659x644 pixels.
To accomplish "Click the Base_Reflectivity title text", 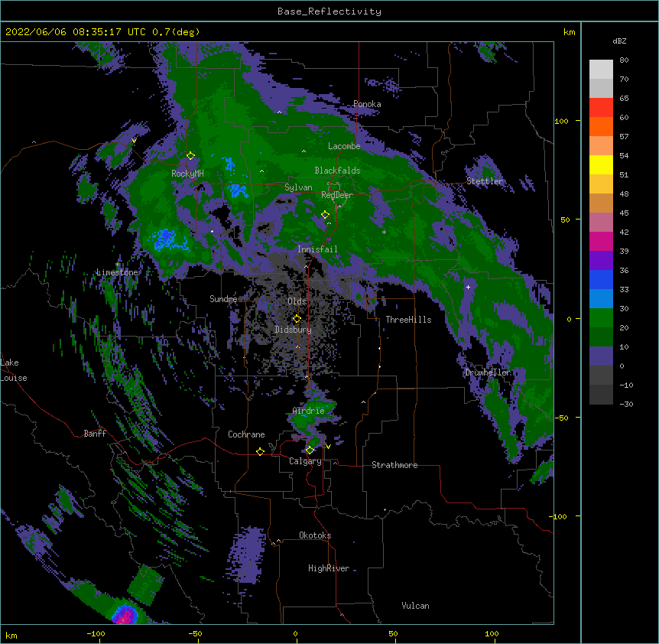I will click(x=329, y=11).
